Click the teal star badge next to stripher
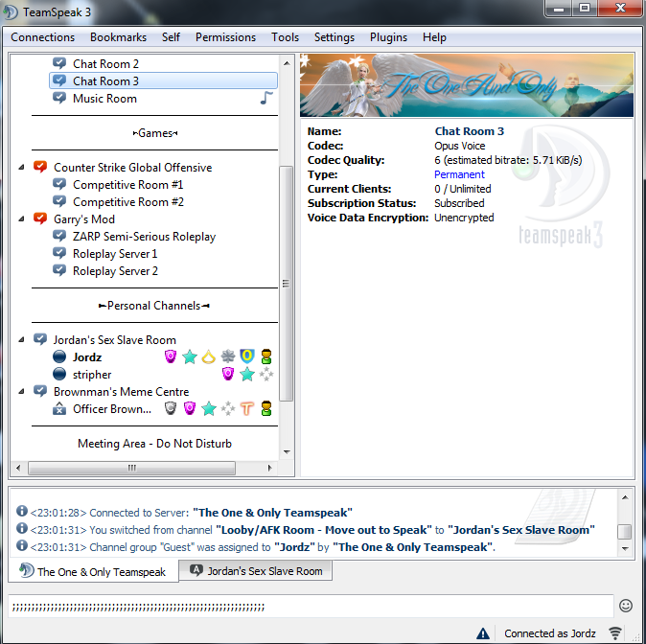 pyautogui.click(x=247, y=374)
